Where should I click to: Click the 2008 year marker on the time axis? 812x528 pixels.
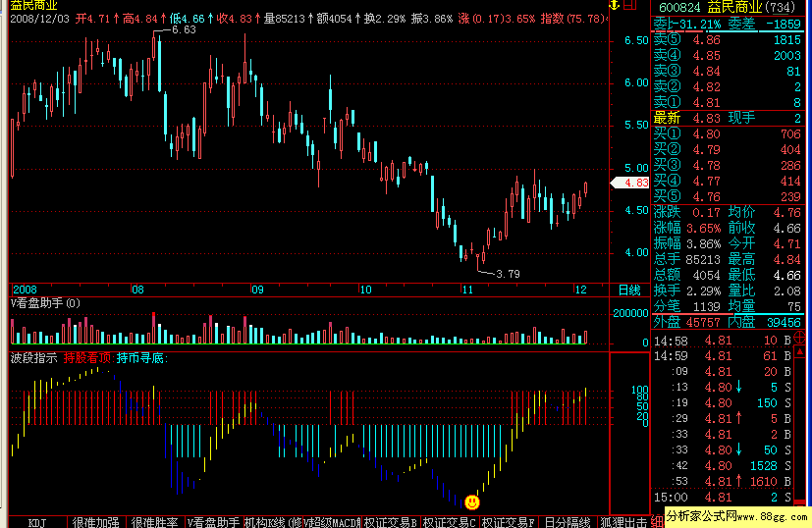(25, 290)
